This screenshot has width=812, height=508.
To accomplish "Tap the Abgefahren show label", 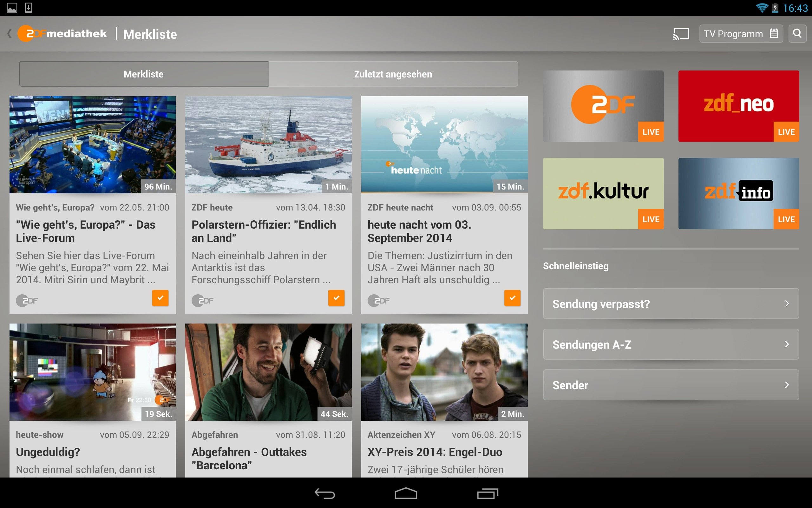I will point(215,435).
